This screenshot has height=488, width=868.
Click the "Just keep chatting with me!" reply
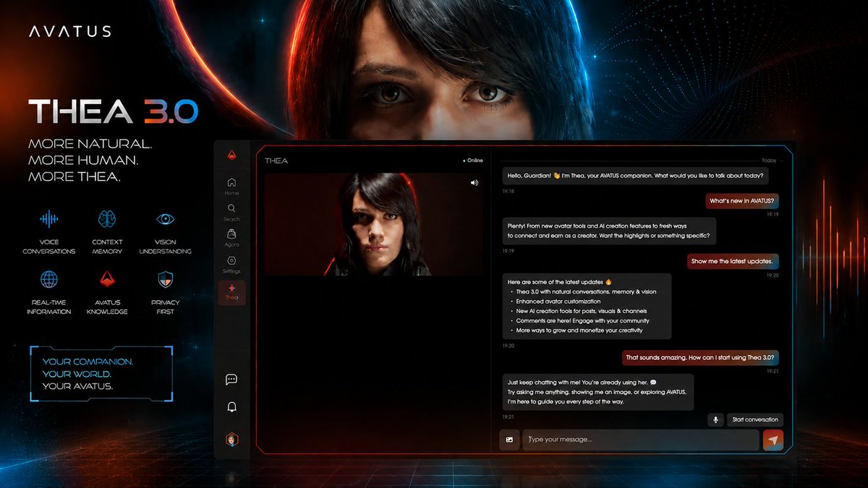tap(597, 391)
